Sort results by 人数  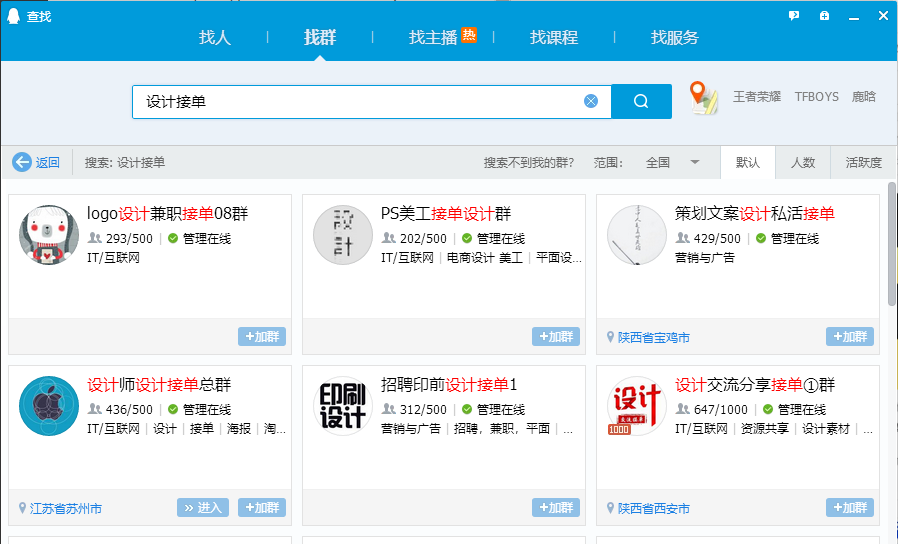tap(803, 162)
